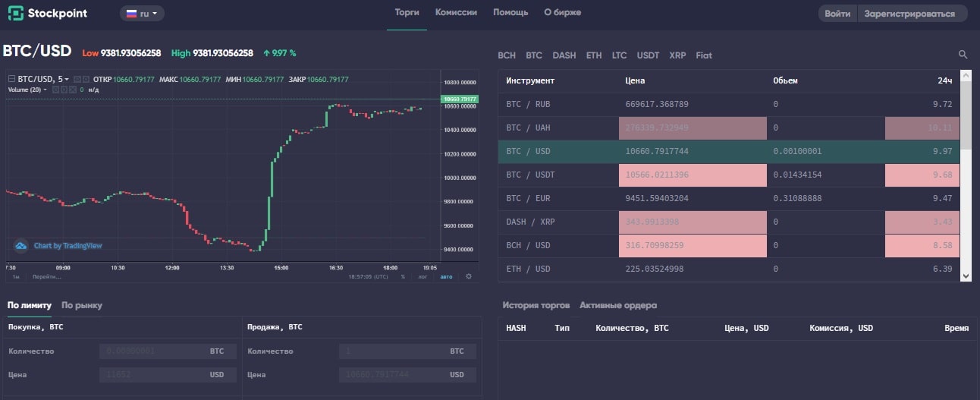Switch to the Активные ордера tab
Image resolution: width=980 pixels, height=400 pixels.
618,305
